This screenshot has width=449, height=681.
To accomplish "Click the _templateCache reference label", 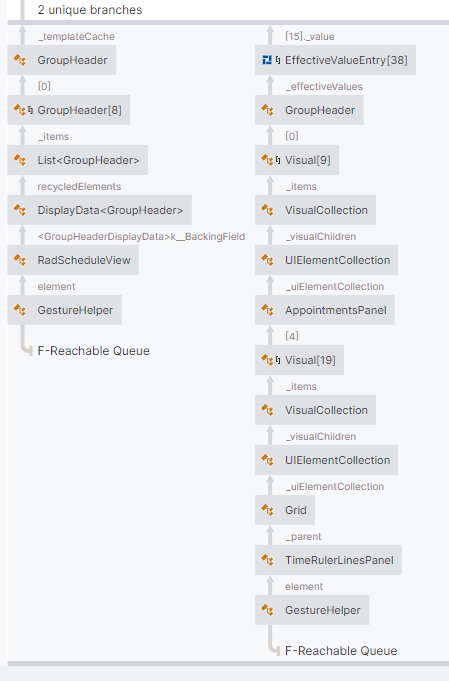I will (x=76, y=36).
